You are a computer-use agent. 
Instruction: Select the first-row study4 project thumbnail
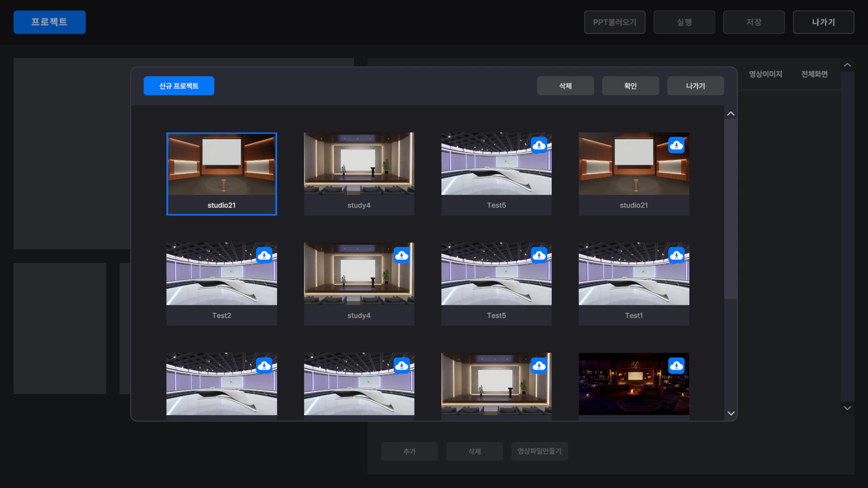[x=359, y=174]
